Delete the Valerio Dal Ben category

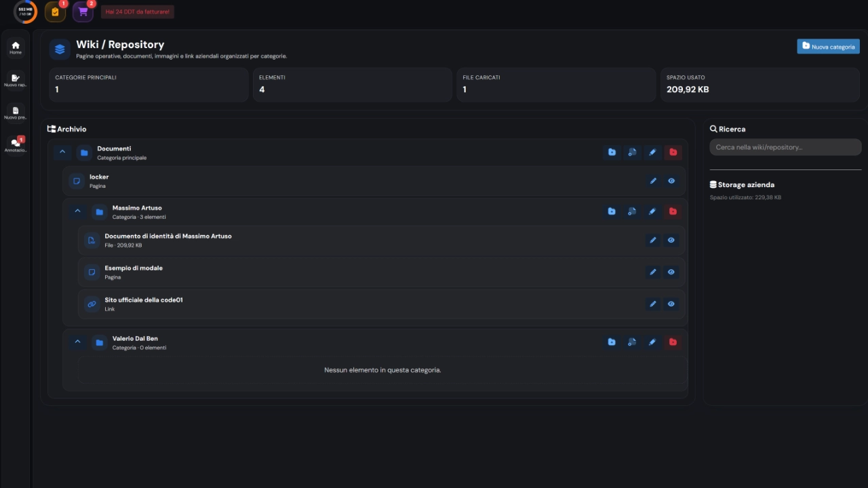click(673, 342)
